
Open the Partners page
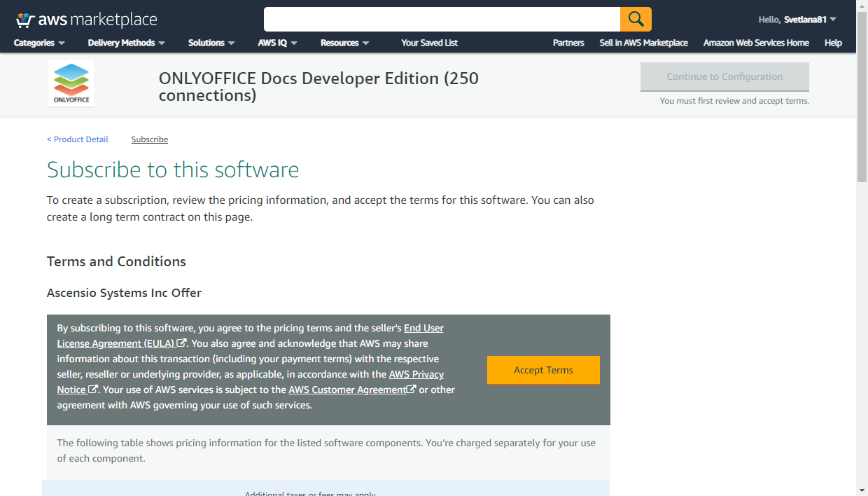click(x=568, y=43)
